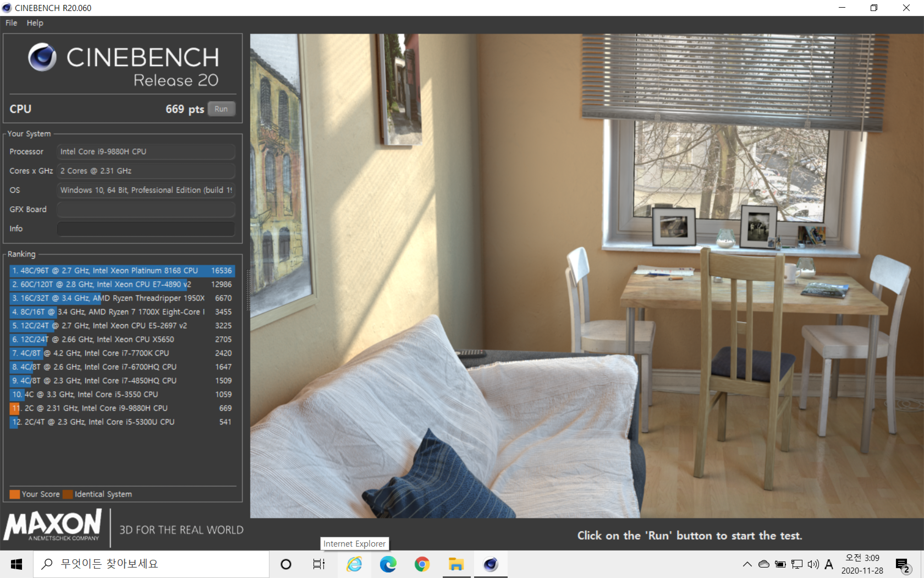Image resolution: width=924 pixels, height=578 pixels.
Task: Click the Cinebench taskbar icon
Action: point(491,564)
